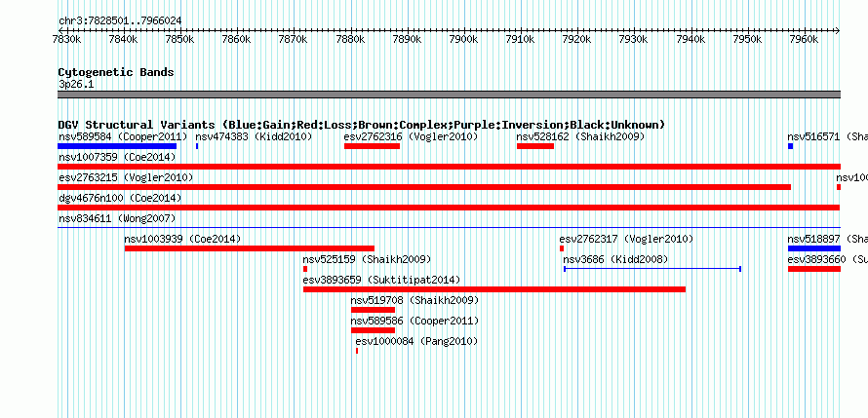Viewport: 868px width, 418px height.
Task: Open the esv1000084 (Pang2010) label
Action: (416, 341)
